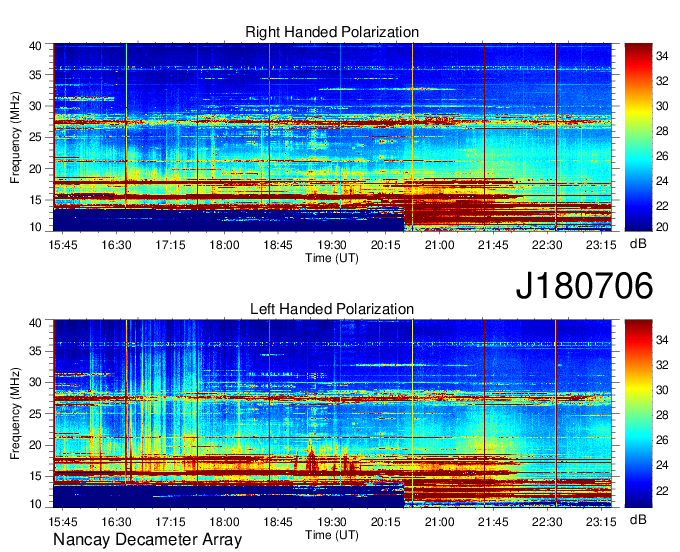This screenshot has height=552, width=680.
Task: Click the 18:45 time tick on Left Handed plot
Action: point(278,521)
